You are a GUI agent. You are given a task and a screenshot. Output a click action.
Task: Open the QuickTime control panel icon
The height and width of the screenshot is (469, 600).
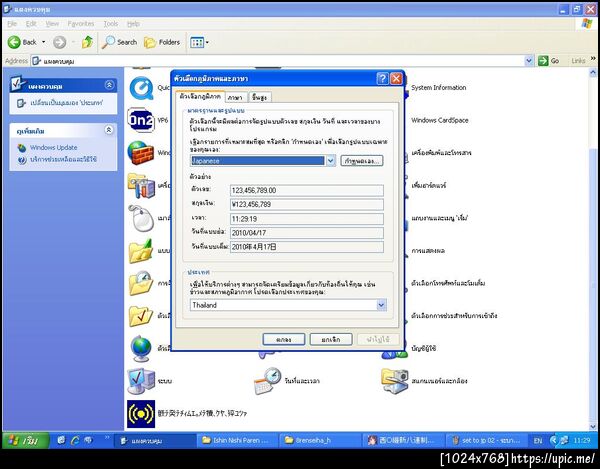point(141,88)
